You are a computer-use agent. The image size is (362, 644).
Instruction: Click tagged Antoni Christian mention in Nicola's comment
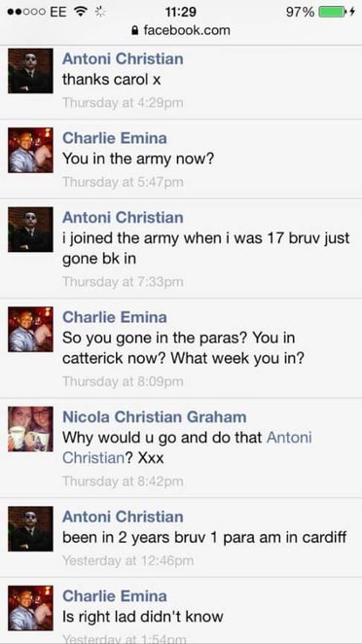pyautogui.click(x=187, y=447)
